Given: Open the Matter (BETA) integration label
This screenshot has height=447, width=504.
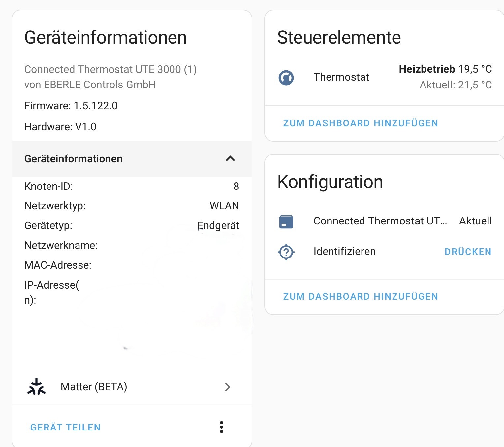Looking at the screenshot, I should (x=94, y=387).
